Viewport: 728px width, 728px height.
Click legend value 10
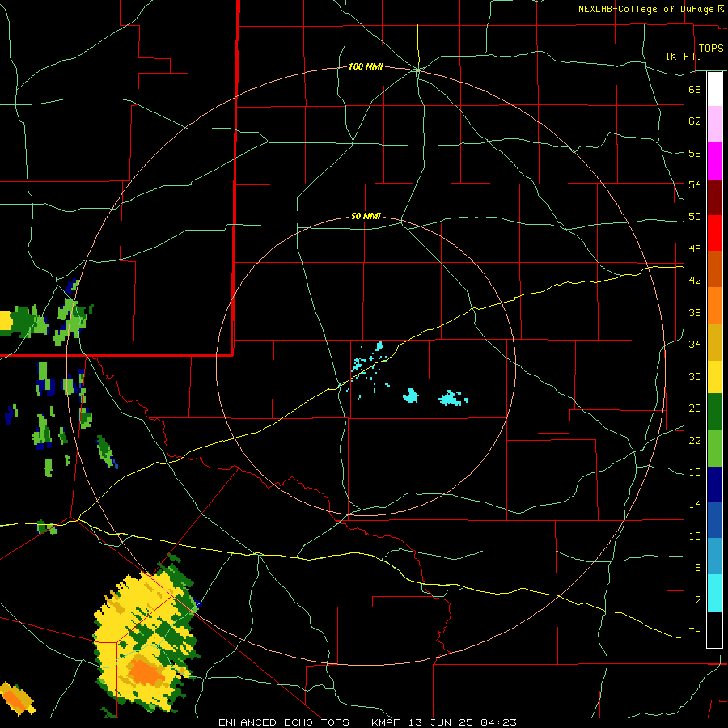(x=695, y=535)
